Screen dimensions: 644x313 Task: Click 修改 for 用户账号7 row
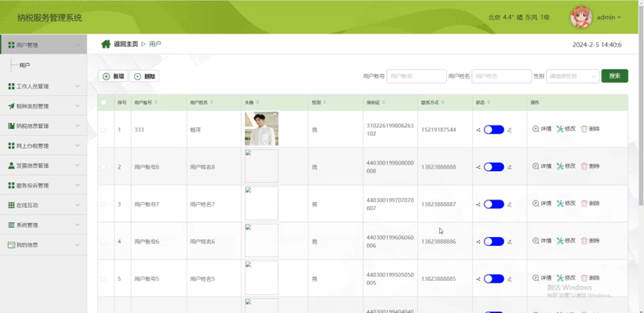(x=567, y=203)
